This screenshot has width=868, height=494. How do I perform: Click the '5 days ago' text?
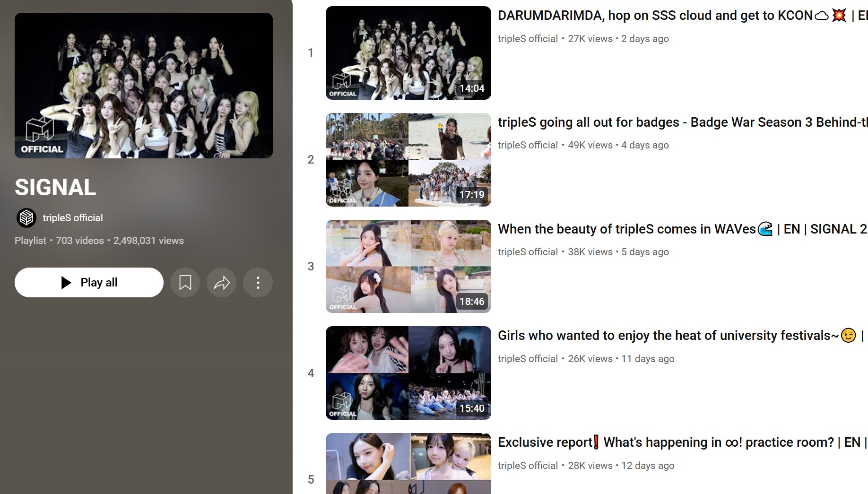pos(645,252)
